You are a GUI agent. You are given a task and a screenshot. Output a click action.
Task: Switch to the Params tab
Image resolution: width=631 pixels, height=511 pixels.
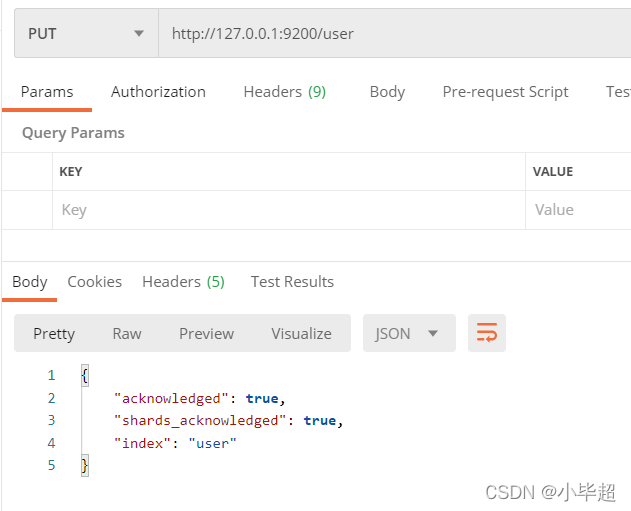coord(47,92)
